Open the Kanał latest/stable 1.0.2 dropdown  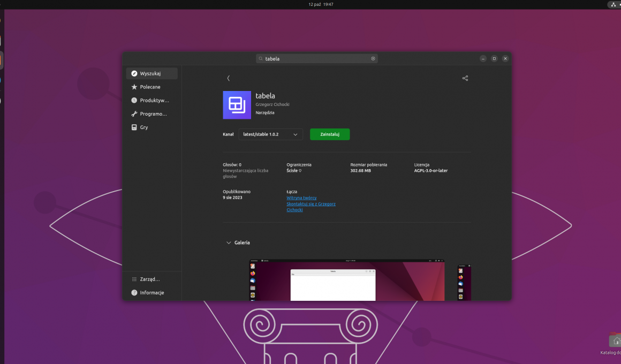click(x=270, y=134)
